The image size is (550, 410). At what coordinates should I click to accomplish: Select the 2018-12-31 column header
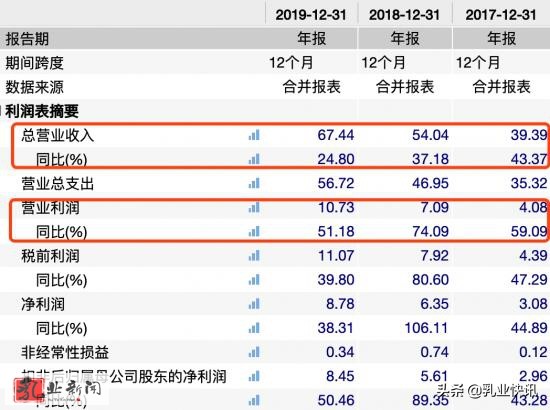(404, 15)
